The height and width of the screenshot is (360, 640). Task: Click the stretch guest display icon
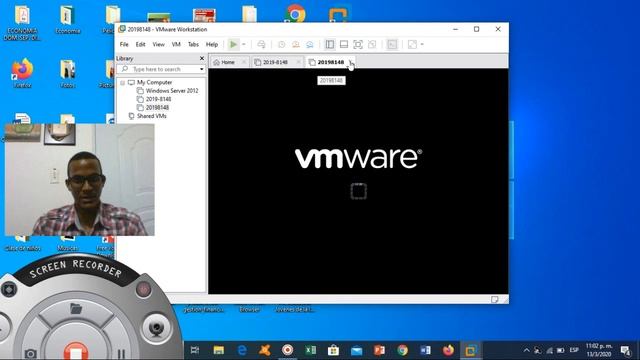[412, 44]
